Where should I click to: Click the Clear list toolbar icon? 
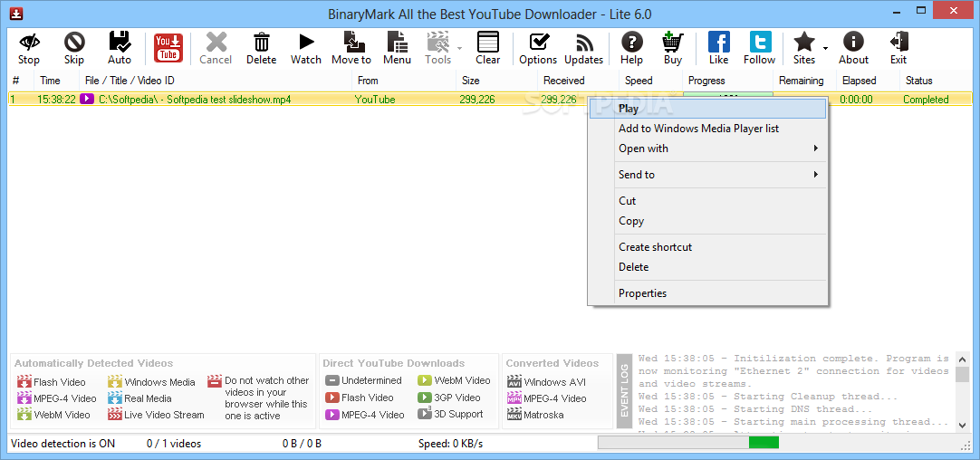pyautogui.click(x=488, y=43)
